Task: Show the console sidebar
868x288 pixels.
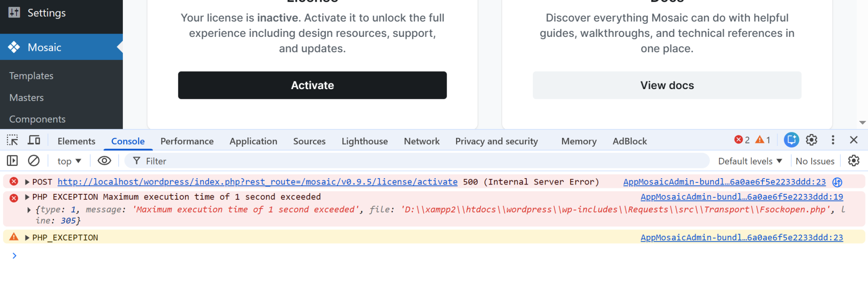Action: click(12, 161)
